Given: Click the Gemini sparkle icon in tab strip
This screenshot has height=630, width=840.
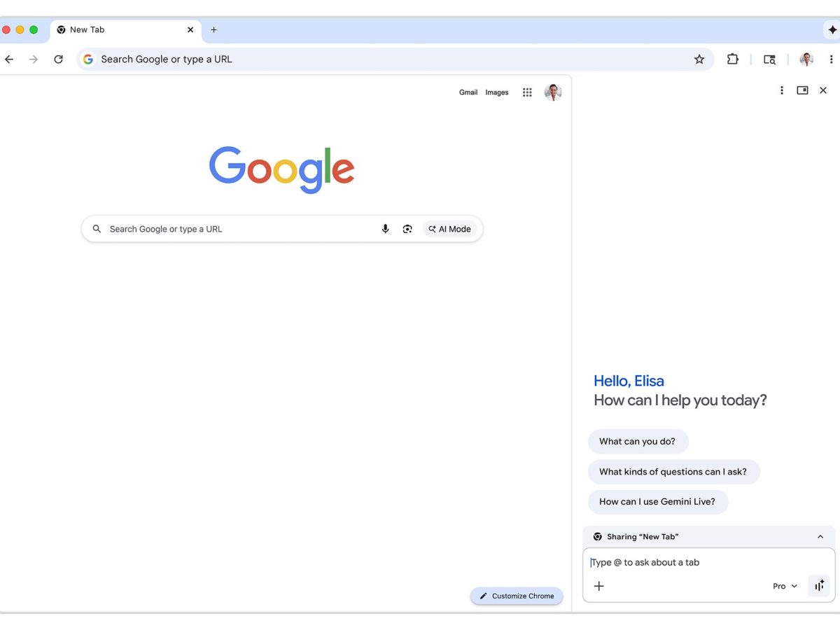Looking at the screenshot, I should [832, 30].
